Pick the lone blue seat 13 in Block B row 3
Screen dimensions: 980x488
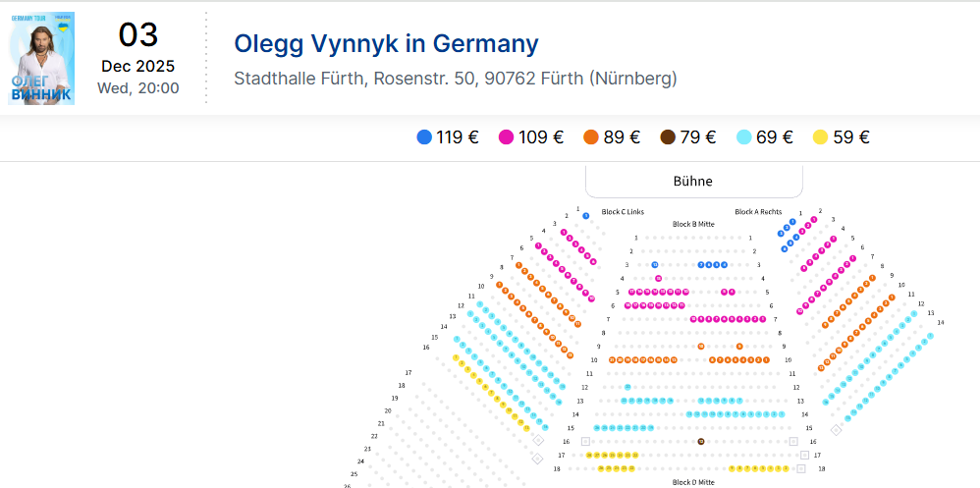click(655, 265)
